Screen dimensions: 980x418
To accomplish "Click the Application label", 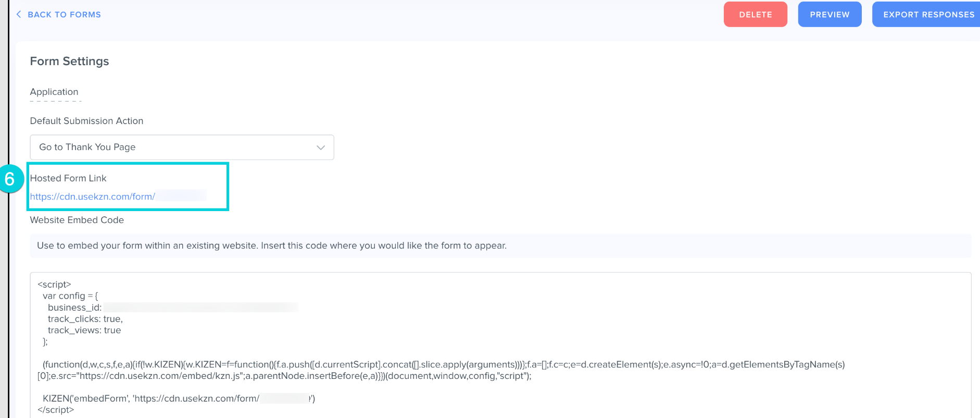I will click(x=54, y=92).
